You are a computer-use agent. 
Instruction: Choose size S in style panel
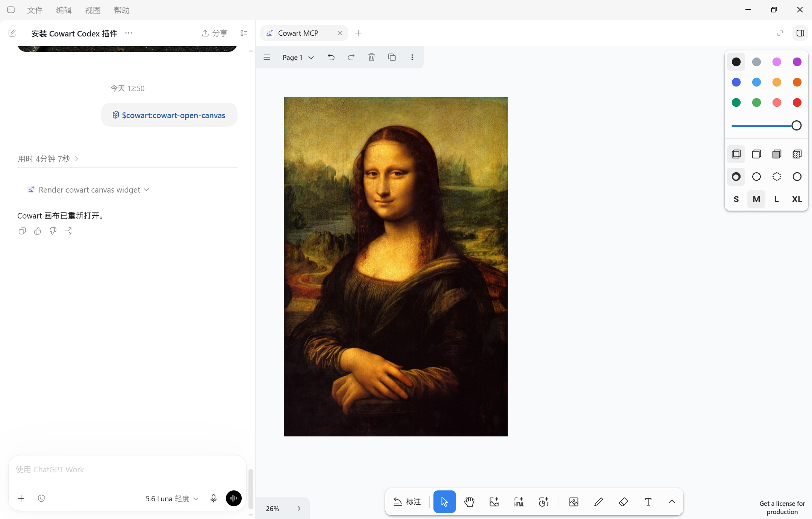coord(736,199)
